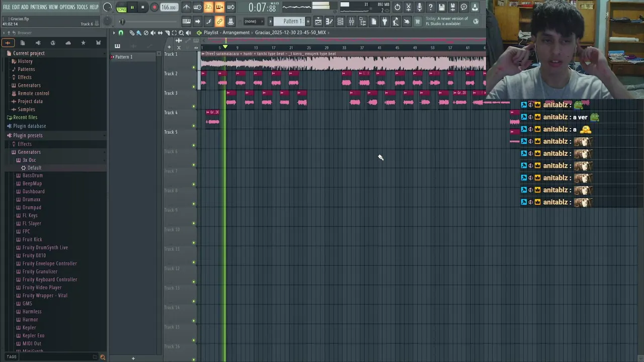Save the project with floppy disk icon
Screen dimensions: 644x362
click(442, 8)
